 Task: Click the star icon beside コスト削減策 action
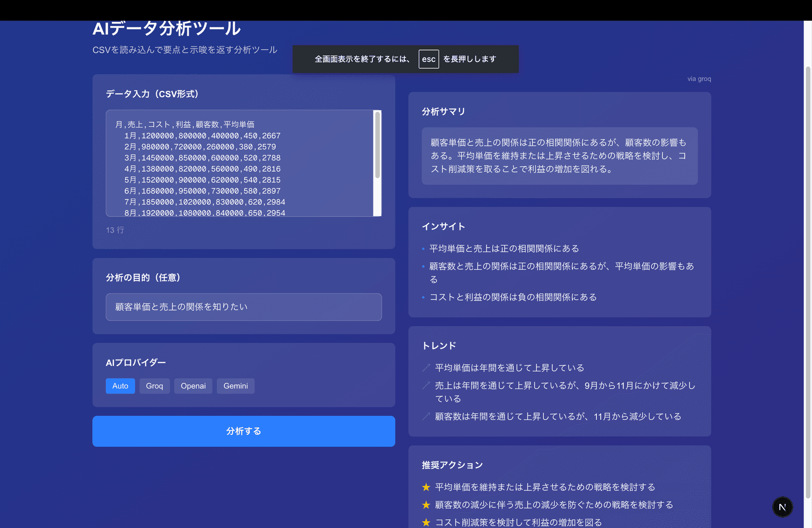point(426,522)
